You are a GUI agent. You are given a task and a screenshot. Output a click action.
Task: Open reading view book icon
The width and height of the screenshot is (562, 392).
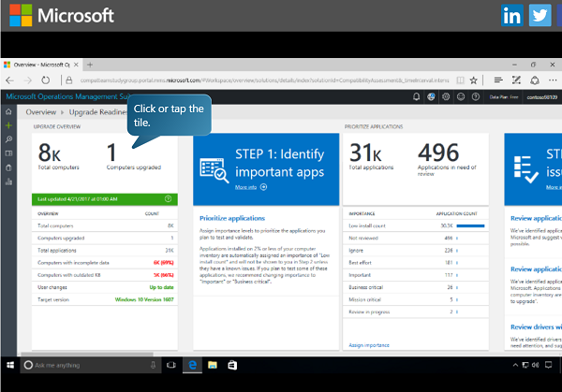tap(460, 80)
